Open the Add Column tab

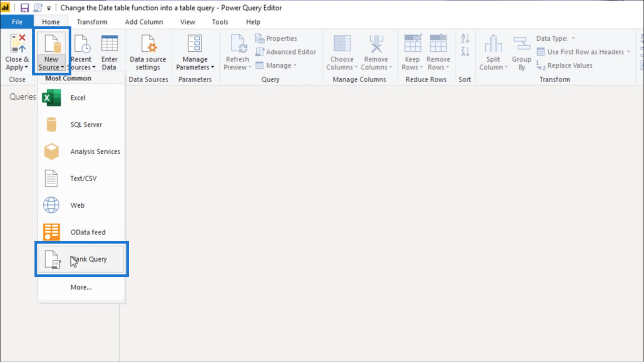coord(144,22)
